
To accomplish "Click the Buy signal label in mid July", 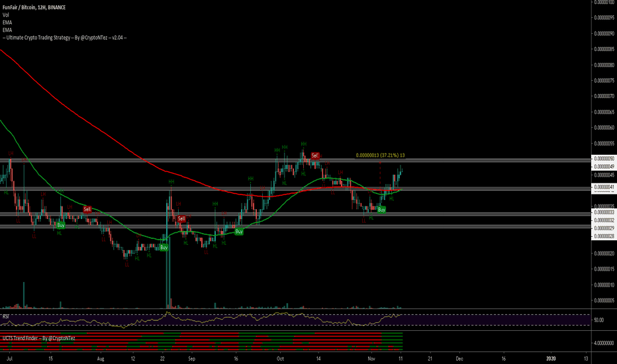I will (x=61, y=226).
